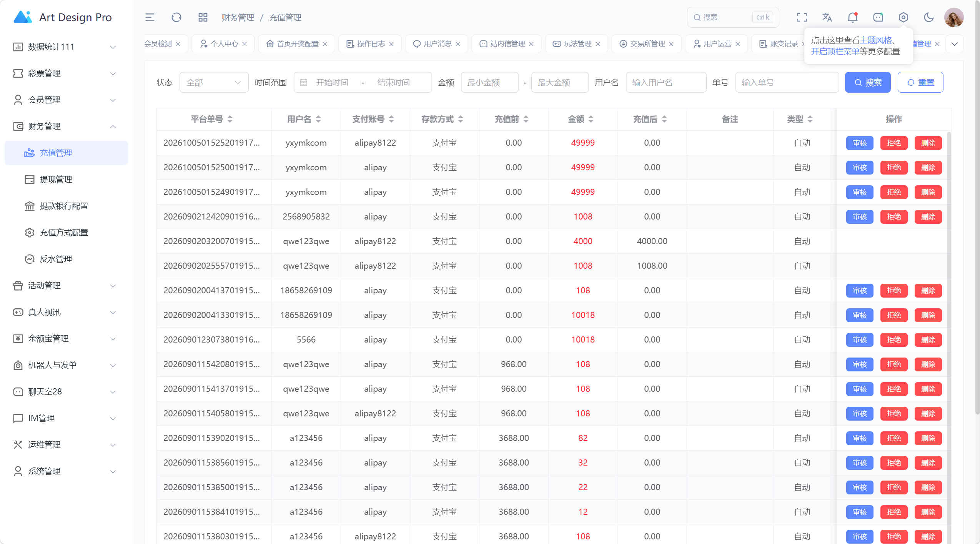The image size is (980, 544).
Task: Click the 最小金额 input
Action: coord(489,82)
